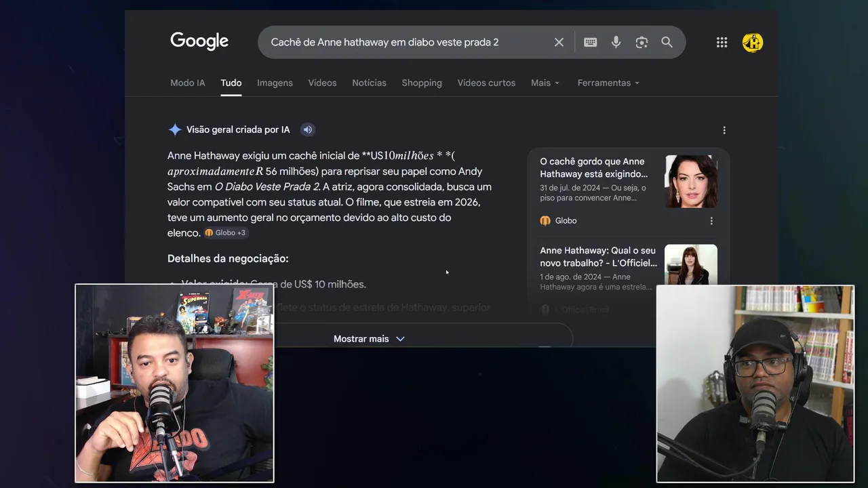Click the Google logo
Screen dimensions: 868x488
(199, 41)
